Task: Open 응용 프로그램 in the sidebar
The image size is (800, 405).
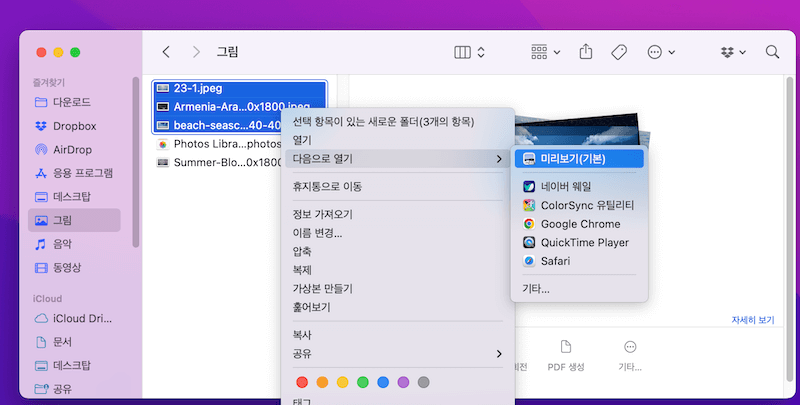Action: pyautogui.click(x=74, y=173)
